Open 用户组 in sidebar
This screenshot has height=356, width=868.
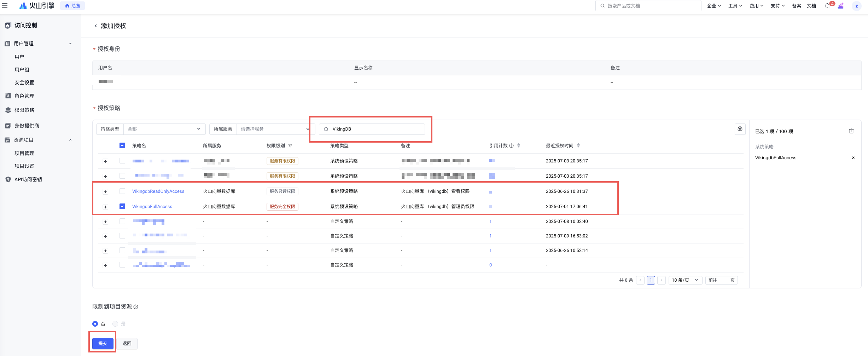(22, 70)
